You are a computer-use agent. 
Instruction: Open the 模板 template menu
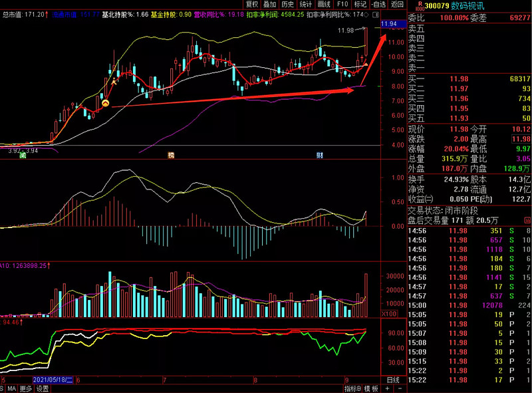point(371,388)
